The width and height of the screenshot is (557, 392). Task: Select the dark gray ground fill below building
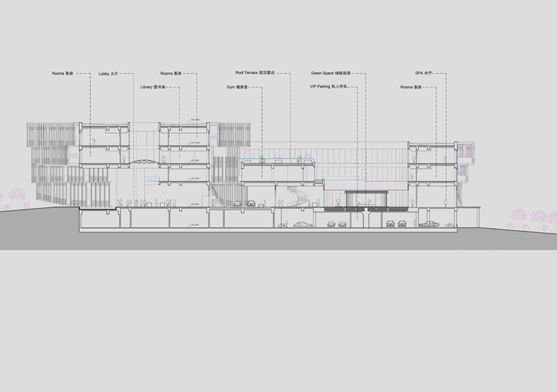(278, 240)
